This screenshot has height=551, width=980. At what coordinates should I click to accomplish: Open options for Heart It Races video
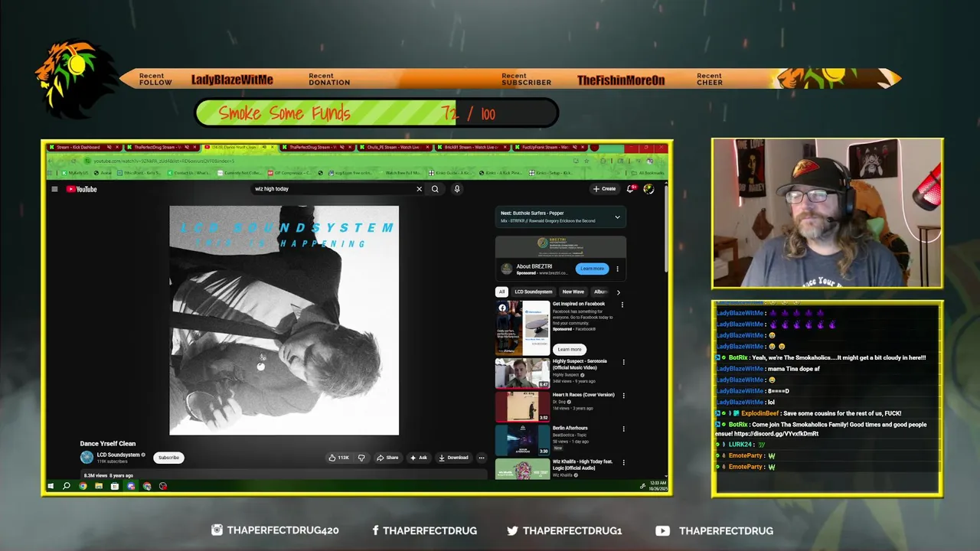click(623, 396)
